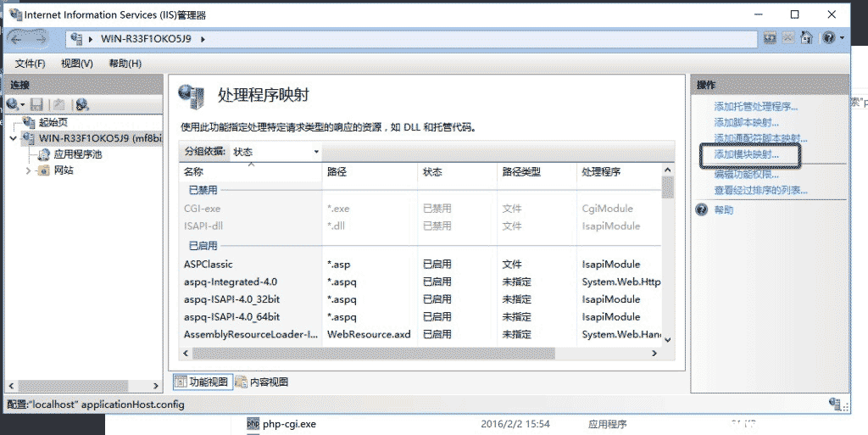Switch to the 内容视图 tab
The image size is (868, 435).
pos(263,382)
